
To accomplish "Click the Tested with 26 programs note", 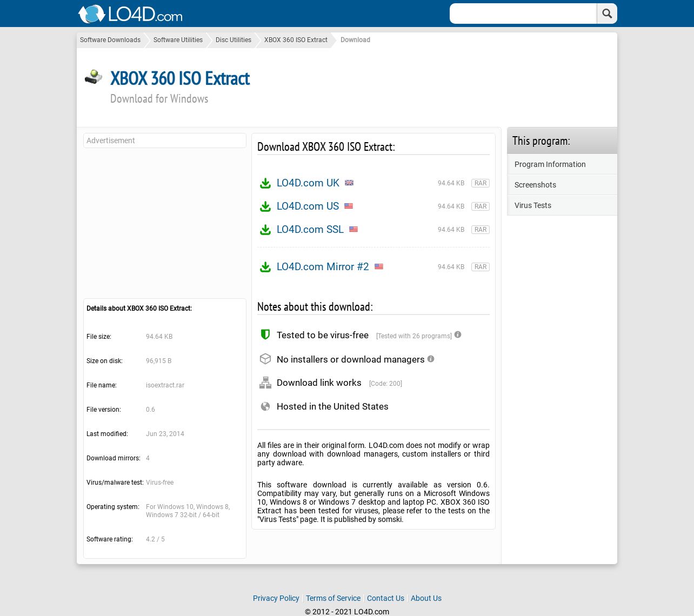I will pyautogui.click(x=414, y=336).
